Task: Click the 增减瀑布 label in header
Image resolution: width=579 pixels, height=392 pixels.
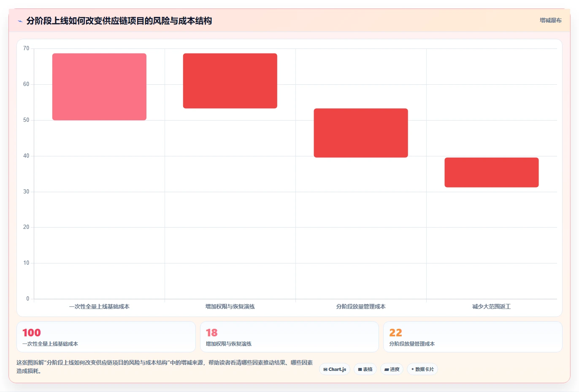Action: [x=550, y=20]
